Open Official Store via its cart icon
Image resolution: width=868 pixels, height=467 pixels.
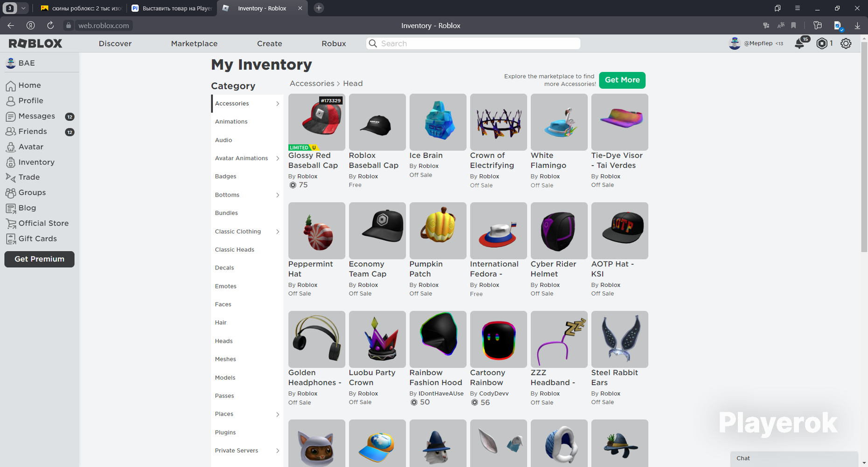pyautogui.click(x=11, y=224)
